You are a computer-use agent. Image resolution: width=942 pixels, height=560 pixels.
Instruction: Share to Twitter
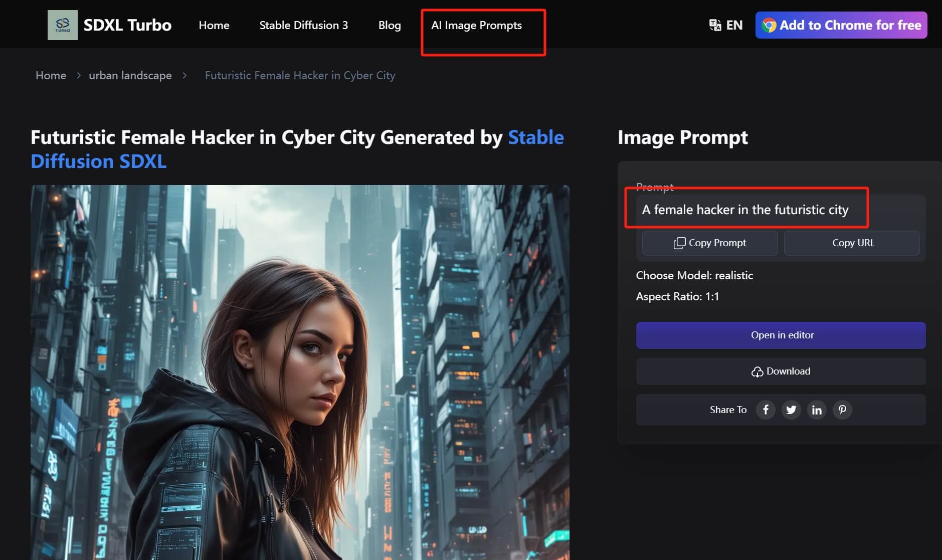click(791, 410)
